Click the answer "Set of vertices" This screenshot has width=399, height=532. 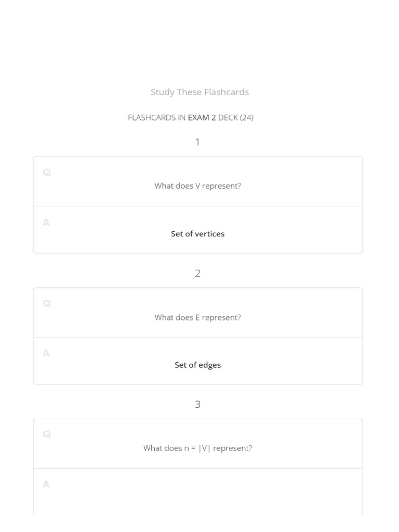[x=197, y=234]
